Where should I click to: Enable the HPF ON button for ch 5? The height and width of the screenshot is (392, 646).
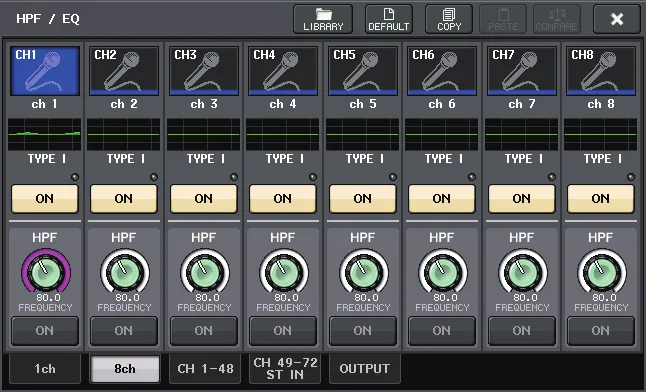coord(363,331)
